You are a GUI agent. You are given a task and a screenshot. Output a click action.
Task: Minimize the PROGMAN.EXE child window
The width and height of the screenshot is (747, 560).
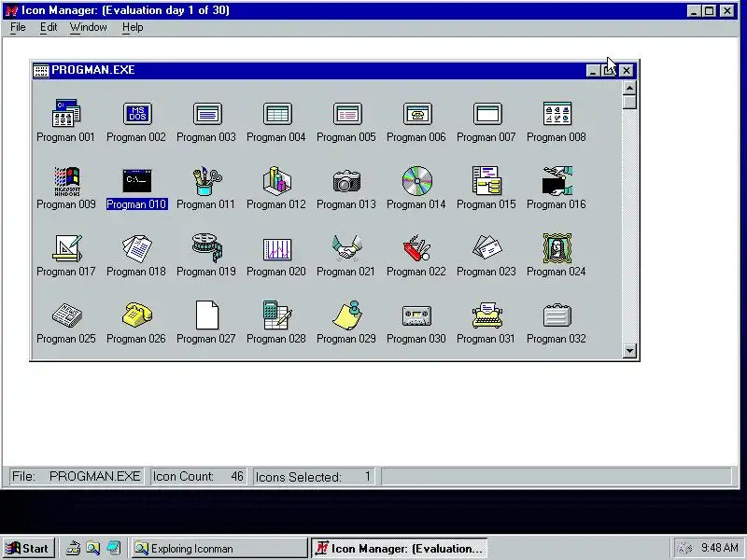pos(593,71)
